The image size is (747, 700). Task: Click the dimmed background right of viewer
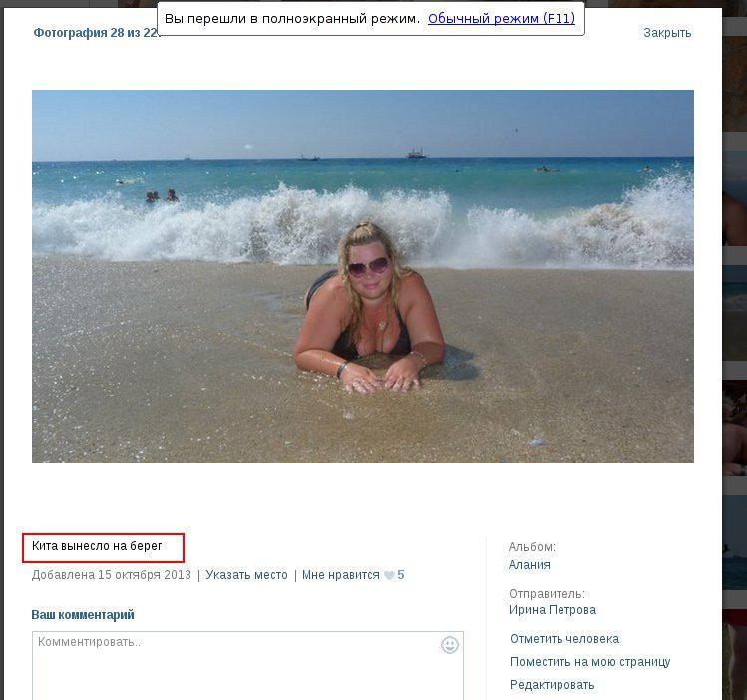pos(735,333)
